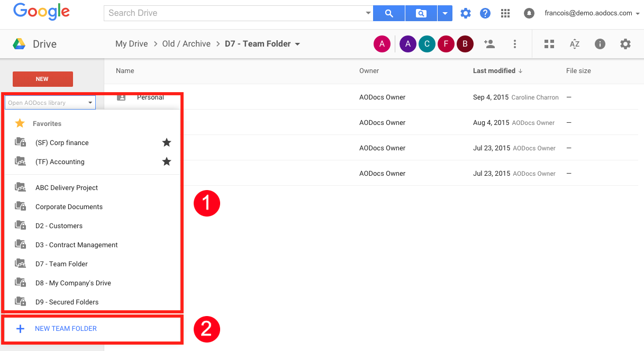The image size is (644, 351).
Task: Go to My Drive breadcrumb
Action: 132,44
